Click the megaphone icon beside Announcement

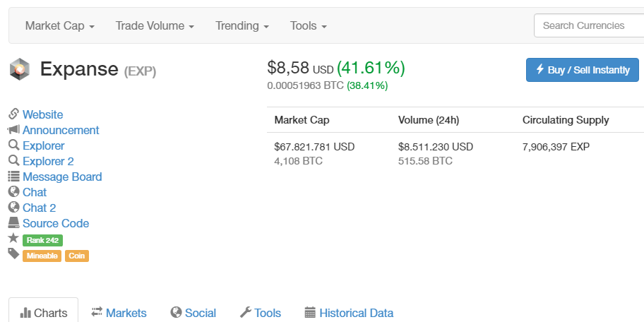coord(13,130)
